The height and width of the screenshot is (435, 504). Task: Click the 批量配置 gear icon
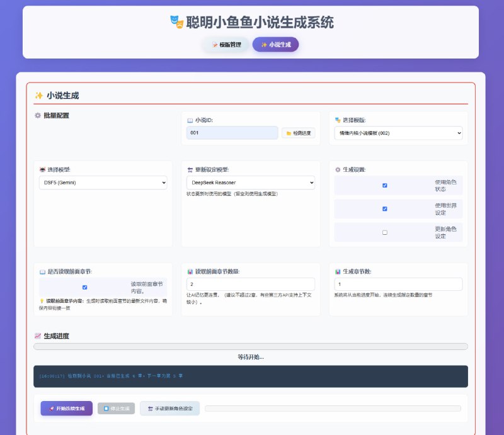pyautogui.click(x=38, y=116)
